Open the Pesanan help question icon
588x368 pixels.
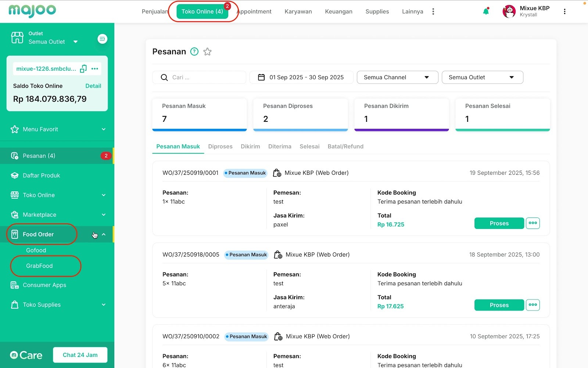(194, 52)
